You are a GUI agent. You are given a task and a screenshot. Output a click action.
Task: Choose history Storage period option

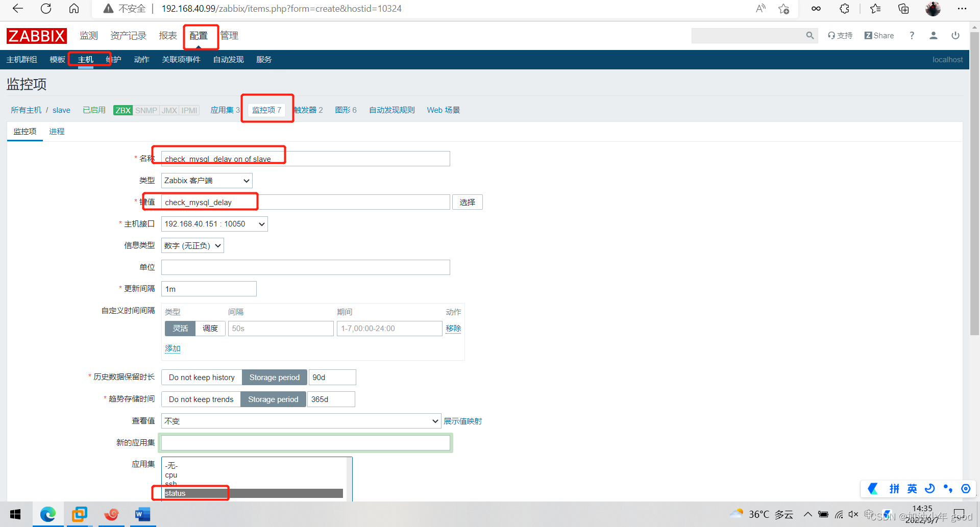[x=275, y=378]
